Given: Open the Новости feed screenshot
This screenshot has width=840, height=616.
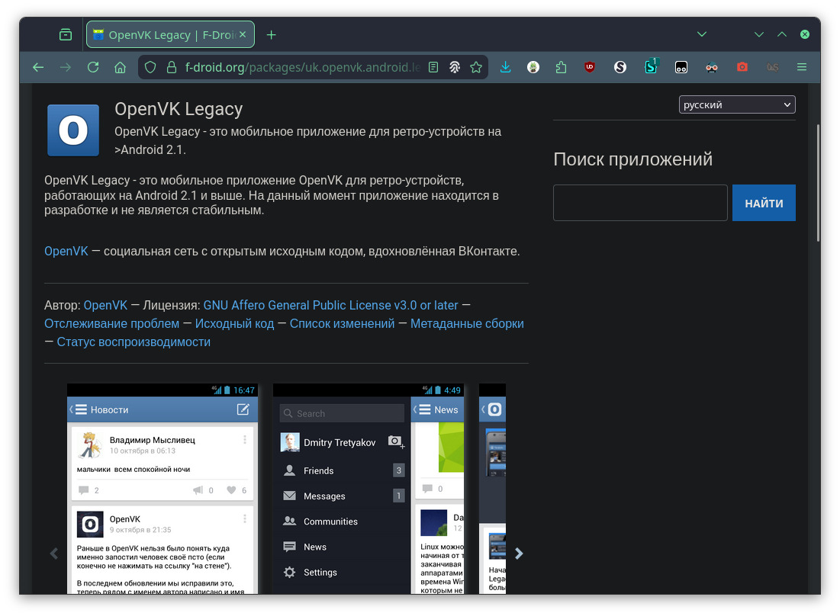Looking at the screenshot, I should 163,489.
